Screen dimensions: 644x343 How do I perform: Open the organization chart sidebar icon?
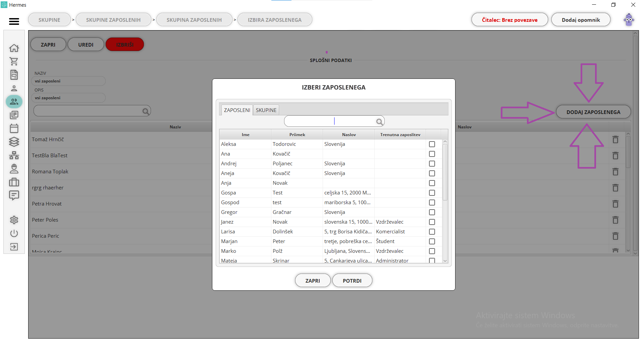click(x=14, y=155)
